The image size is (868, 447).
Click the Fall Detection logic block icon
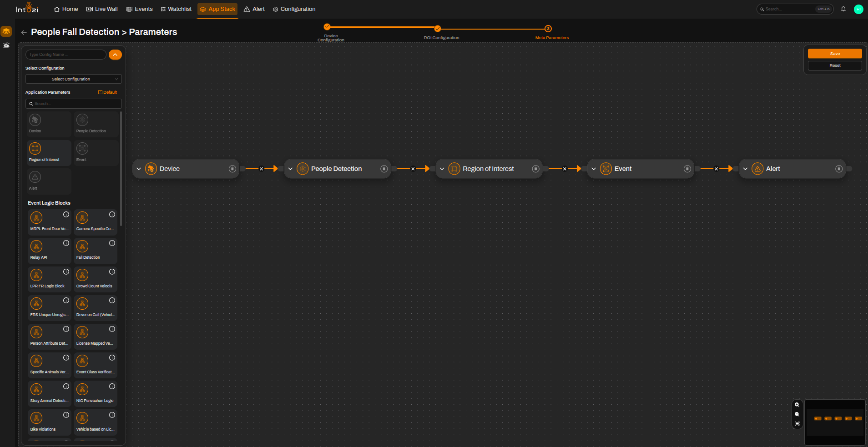point(82,246)
